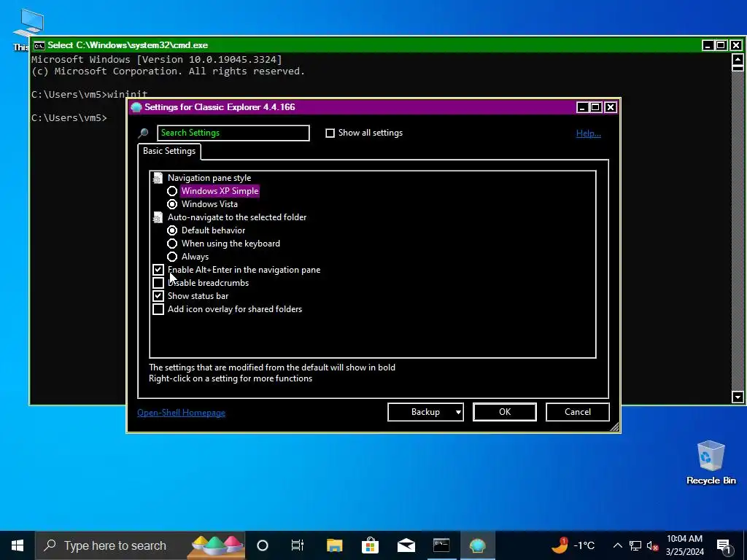Click Classic Explorer shell icon on taskbar

tap(477, 545)
